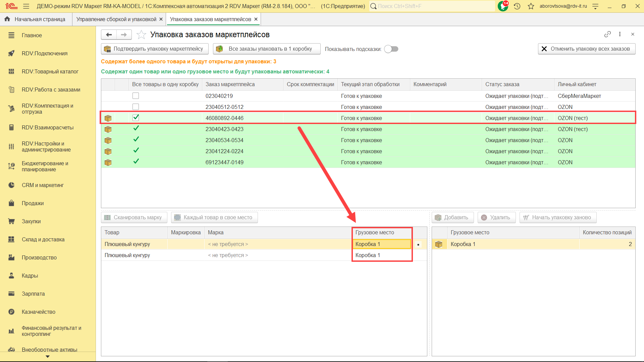Toggle the Показывать подсказки switch
The width and height of the screenshot is (644, 362).
(391, 49)
